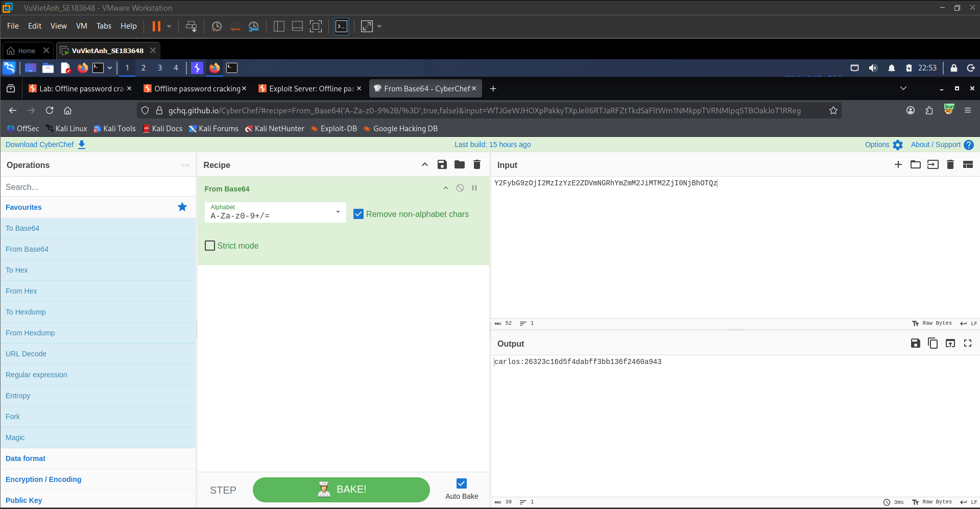Disable the From Base64 operation icon

point(460,188)
